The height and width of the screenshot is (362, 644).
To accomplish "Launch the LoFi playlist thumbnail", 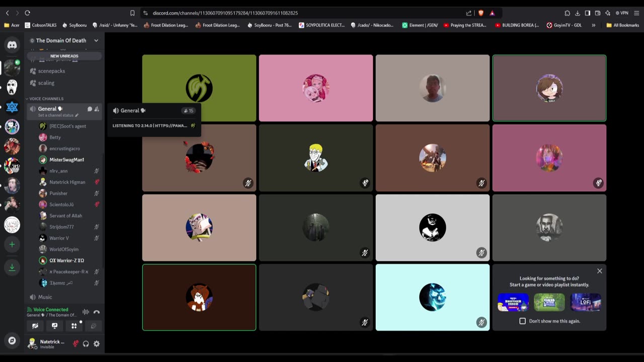I will tap(586, 303).
